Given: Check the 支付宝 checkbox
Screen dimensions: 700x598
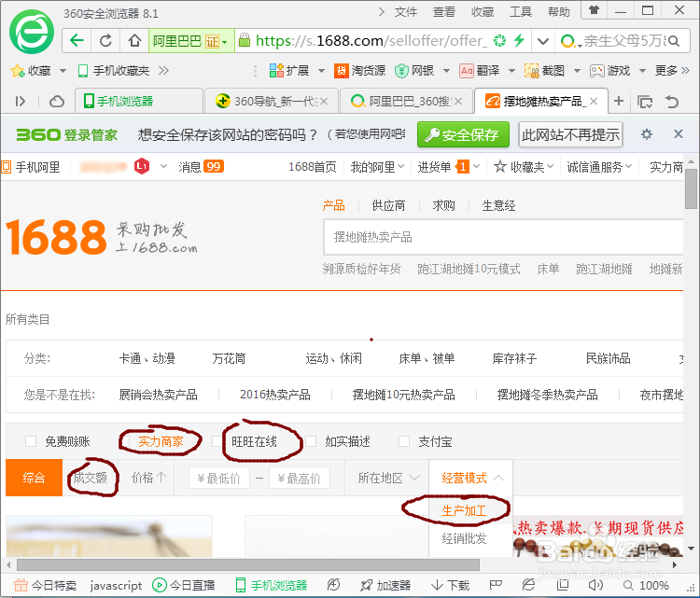Looking at the screenshot, I should point(404,441).
